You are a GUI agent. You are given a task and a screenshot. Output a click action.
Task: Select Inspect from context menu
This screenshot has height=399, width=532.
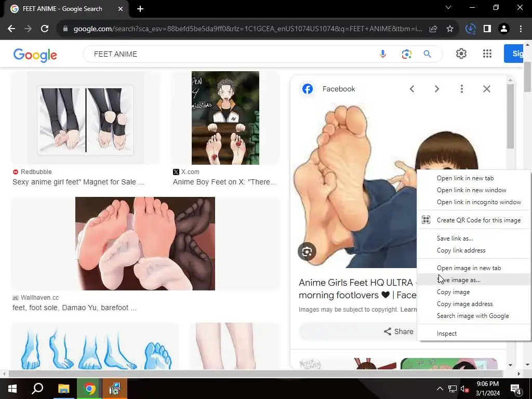point(474,334)
